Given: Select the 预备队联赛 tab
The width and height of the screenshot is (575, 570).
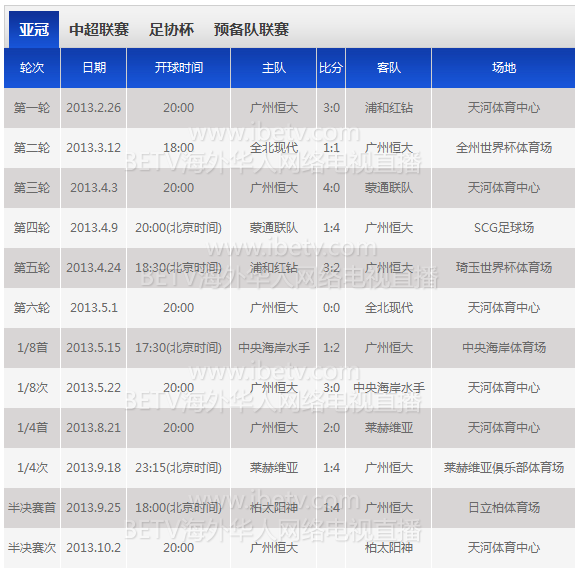Looking at the screenshot, I should 251,29.
